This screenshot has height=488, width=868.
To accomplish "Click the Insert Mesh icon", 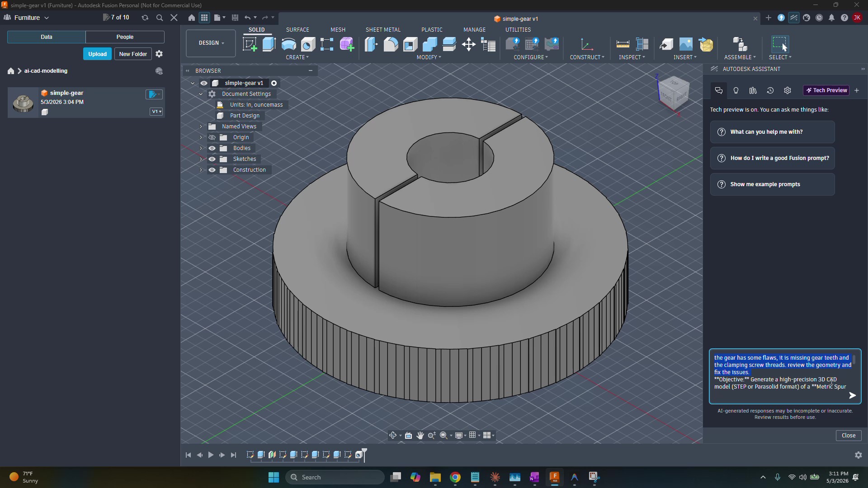I will [706, 44].
